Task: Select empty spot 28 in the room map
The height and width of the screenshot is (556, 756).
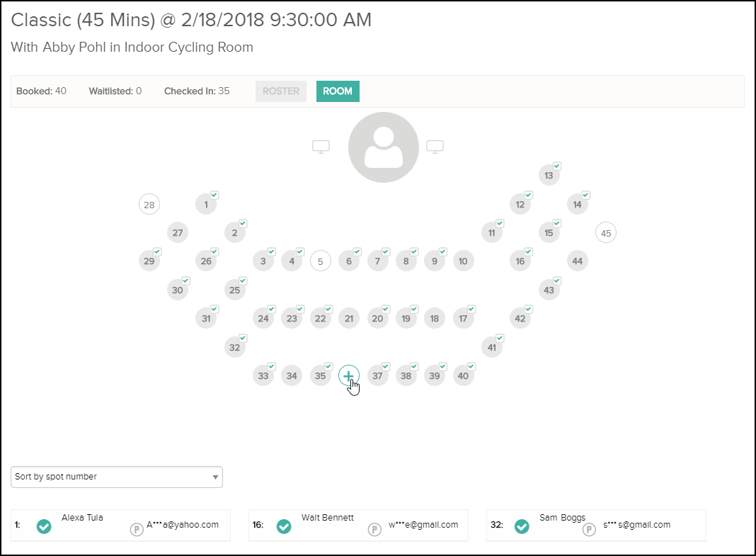Action: pos(149,204)
